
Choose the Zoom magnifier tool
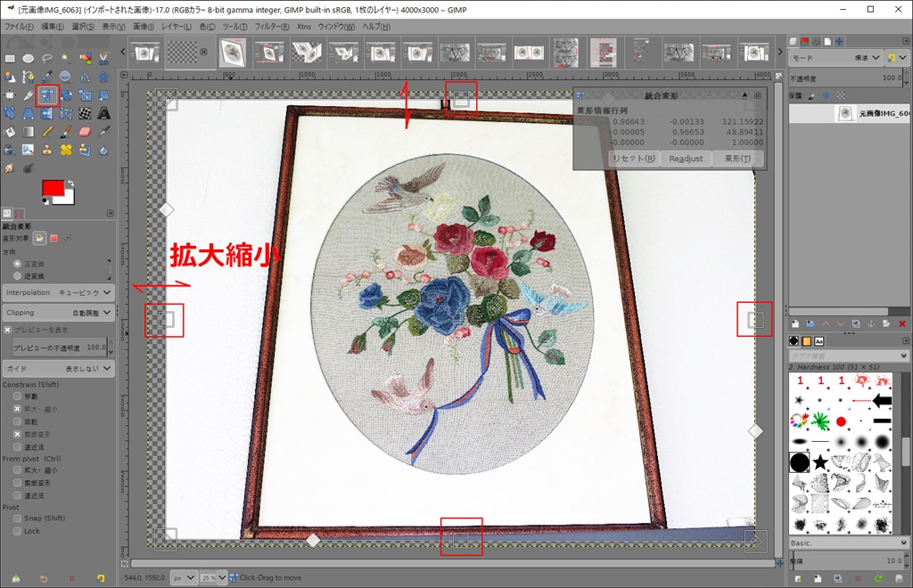[x=66, y=77]
